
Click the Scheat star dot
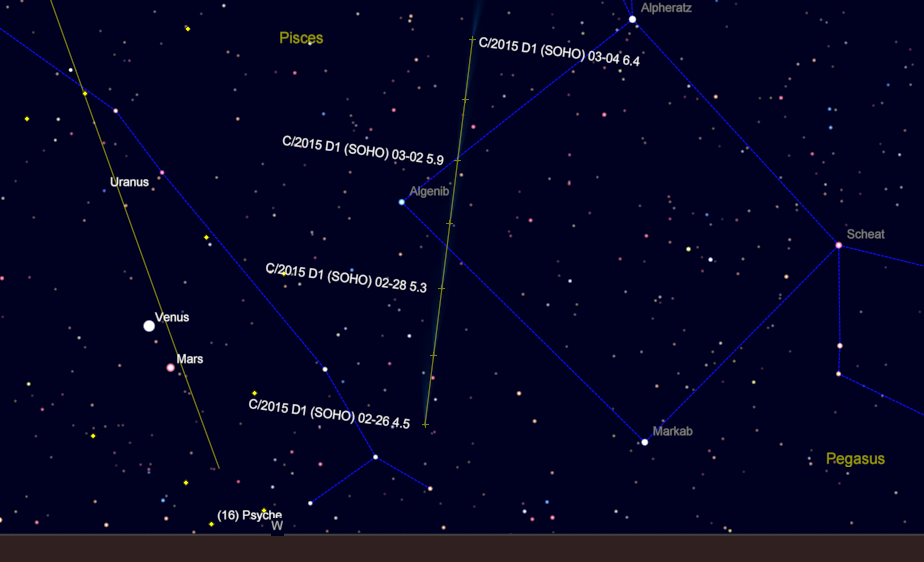[839, 245]
